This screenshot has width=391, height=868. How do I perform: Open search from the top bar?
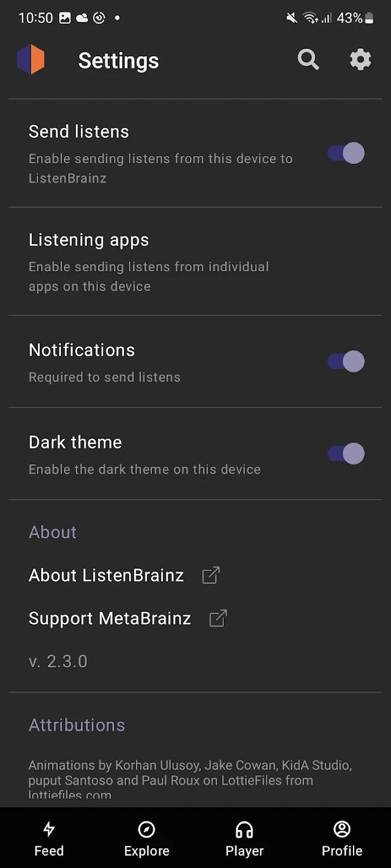tap(308, 60)
